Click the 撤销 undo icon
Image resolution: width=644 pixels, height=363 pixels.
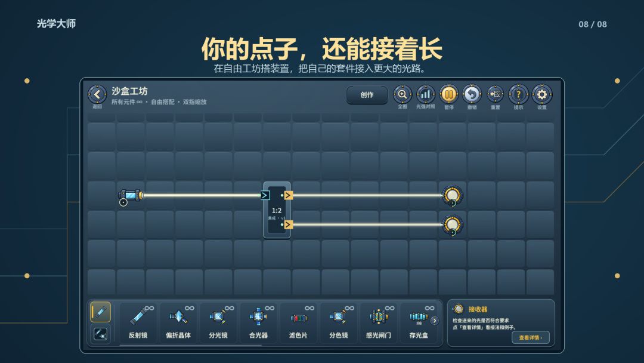(472, 94)
